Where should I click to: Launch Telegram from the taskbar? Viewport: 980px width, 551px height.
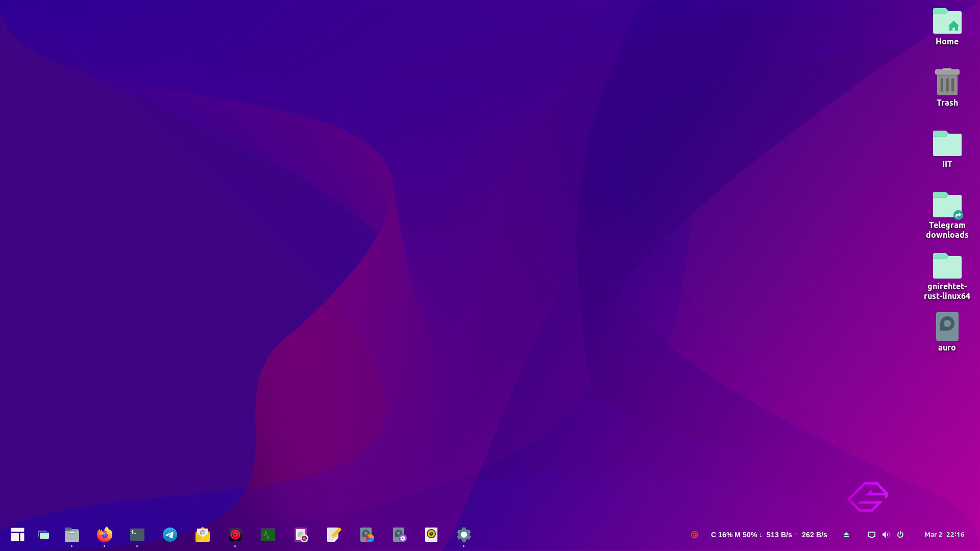pos(170,535)
